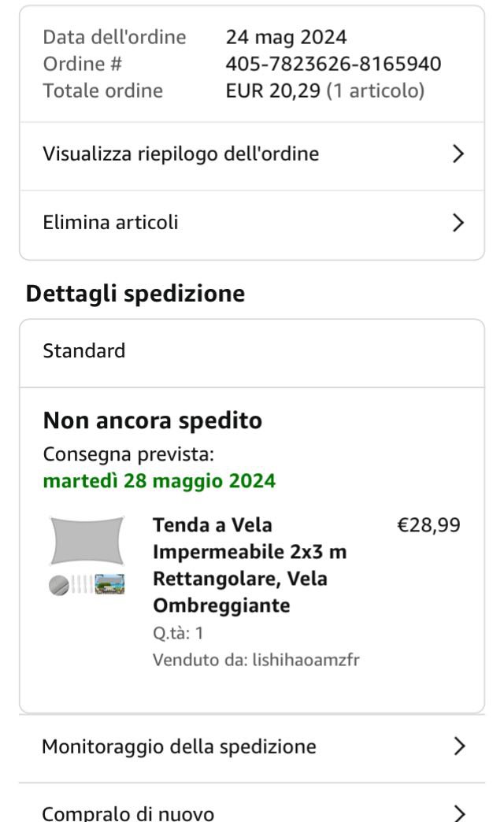Open Elimina articoli option
The height and width of the screenshot is (822, 504).
pyautogui.click(x=110, y=223)
